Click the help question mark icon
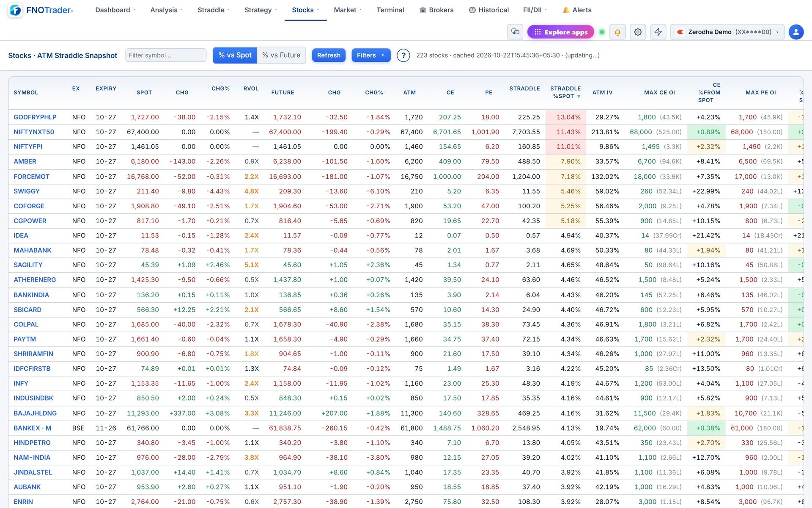Image resolution: width=812 pixels, height=508 pixels. 403,55
